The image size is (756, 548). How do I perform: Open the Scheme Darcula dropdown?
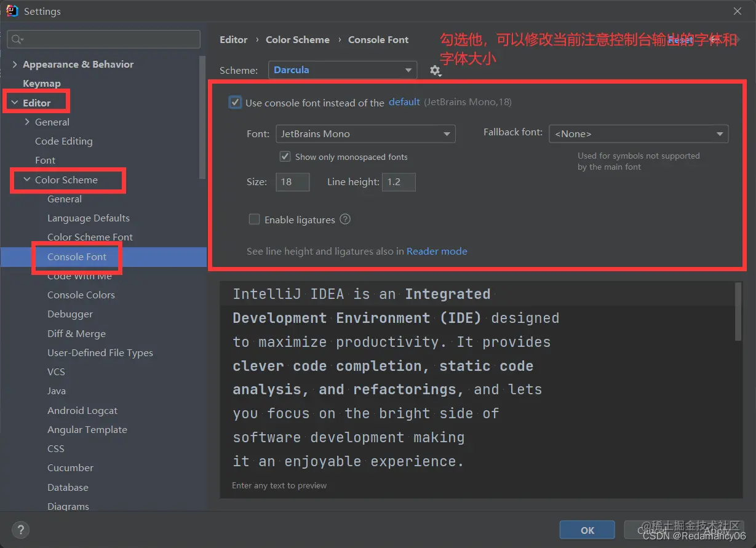(x=343, y=70)
